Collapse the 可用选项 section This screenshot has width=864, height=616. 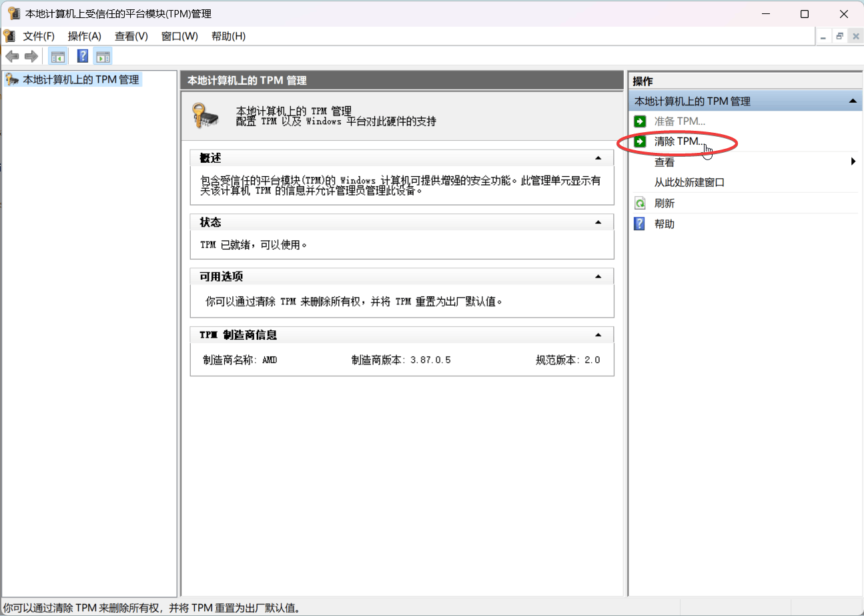click(598, 276)
